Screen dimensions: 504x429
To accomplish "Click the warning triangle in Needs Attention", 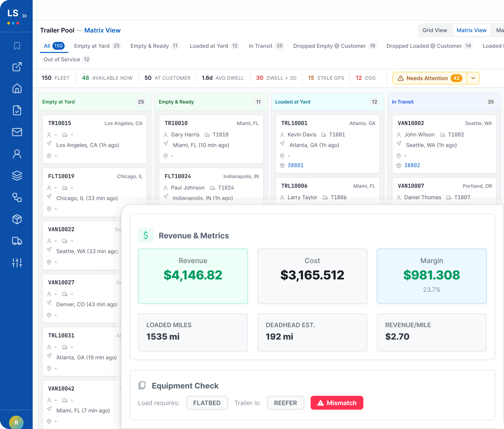I will click(x=401, y=78).
